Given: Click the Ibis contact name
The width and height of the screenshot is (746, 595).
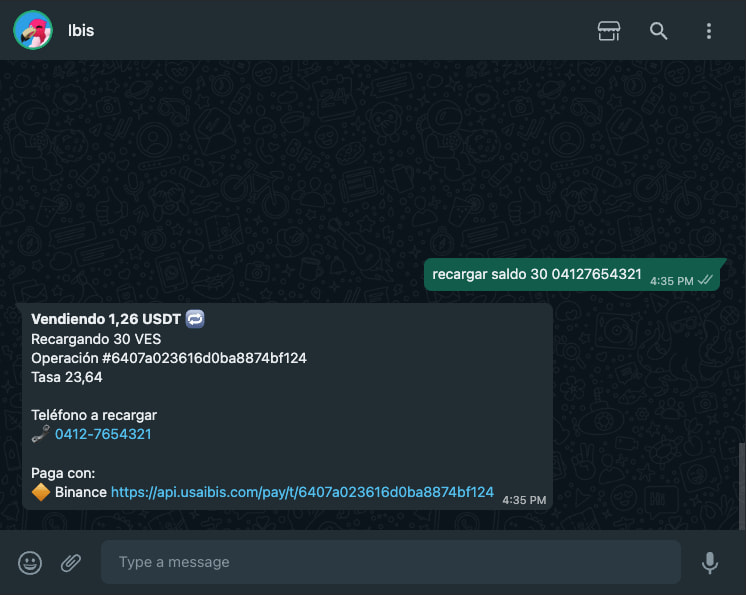Looking at the screenshot, I should pos(81,30).
